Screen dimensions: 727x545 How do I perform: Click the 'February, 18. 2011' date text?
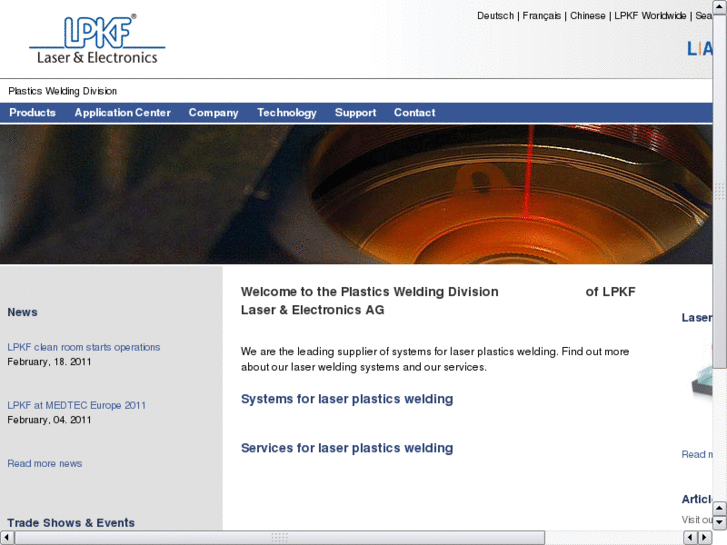(x=49, y=362)
